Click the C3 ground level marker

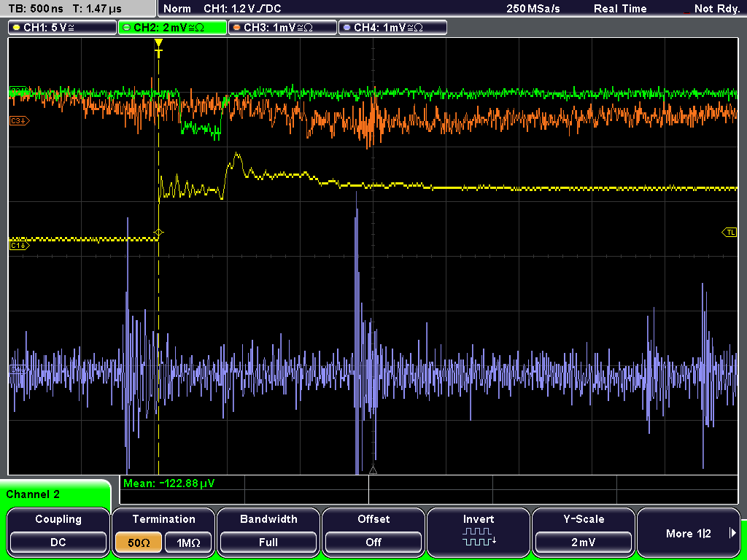[19, 121]
